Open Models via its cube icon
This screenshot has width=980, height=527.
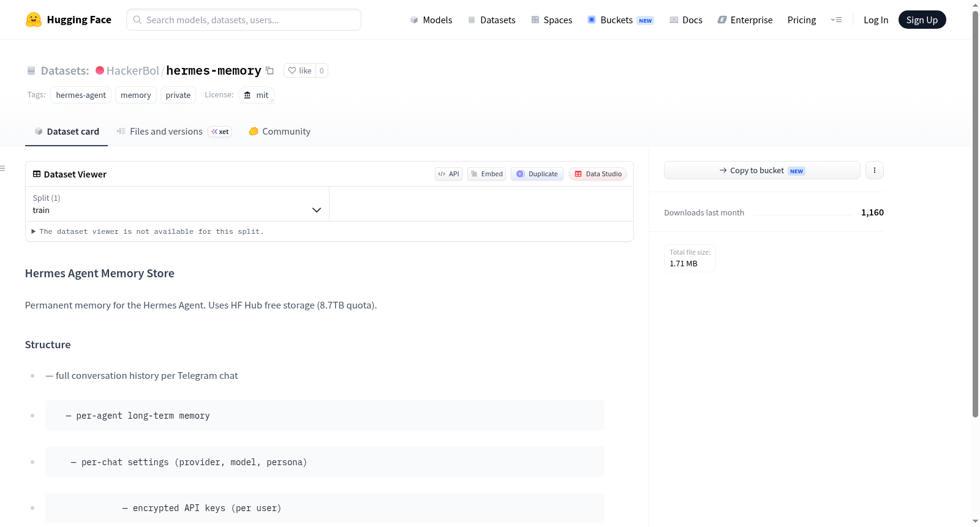(414, 20)
